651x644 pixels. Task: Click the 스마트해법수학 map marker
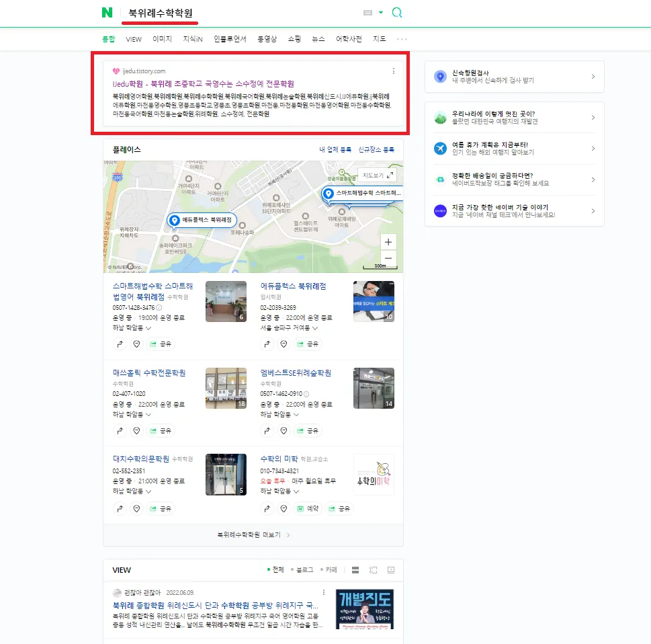coord(362,193)
